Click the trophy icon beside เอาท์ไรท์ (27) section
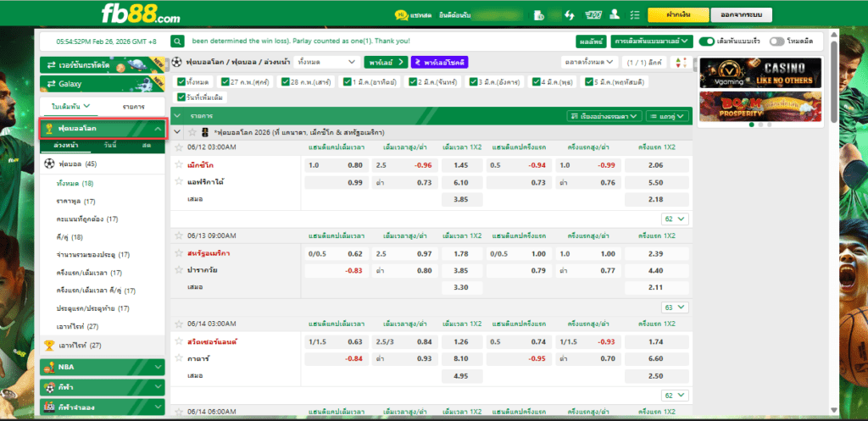 50,346
